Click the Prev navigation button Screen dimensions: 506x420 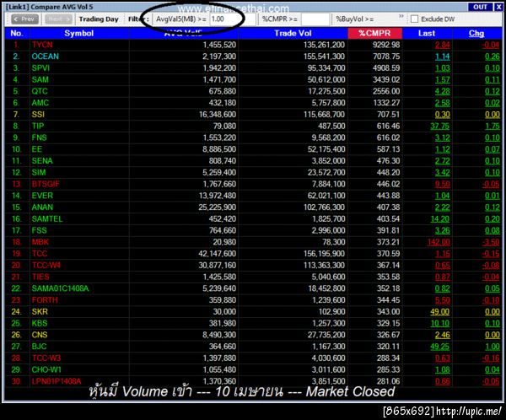[x=24, y=19]
